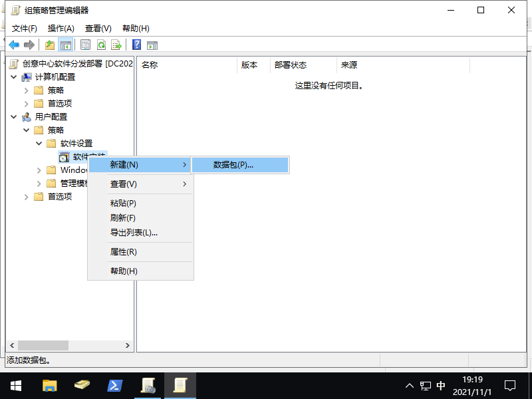This screenshot has height=399, width=532.
Task: Click the taskbar clock 19:19
Action: pos(472,379)
